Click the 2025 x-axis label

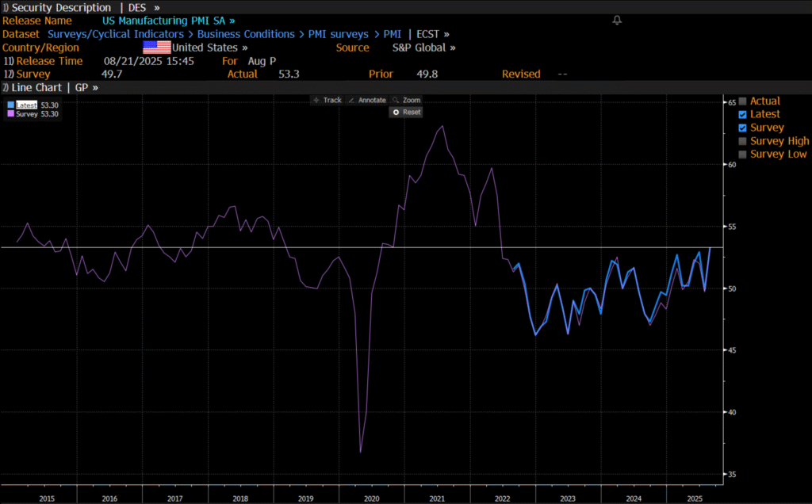point(695,498)
